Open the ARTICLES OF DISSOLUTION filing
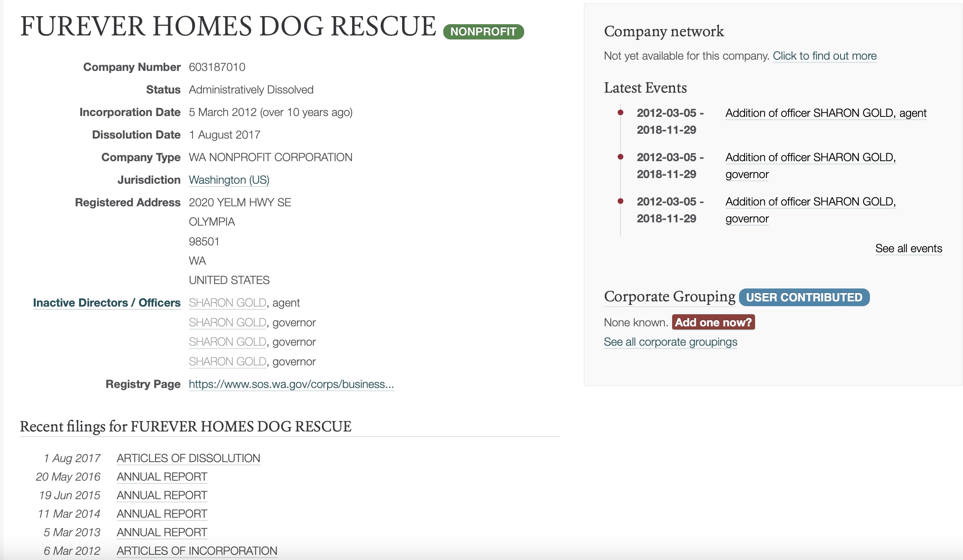This screenshot has height=560, width=963. (x=188, y=458)
